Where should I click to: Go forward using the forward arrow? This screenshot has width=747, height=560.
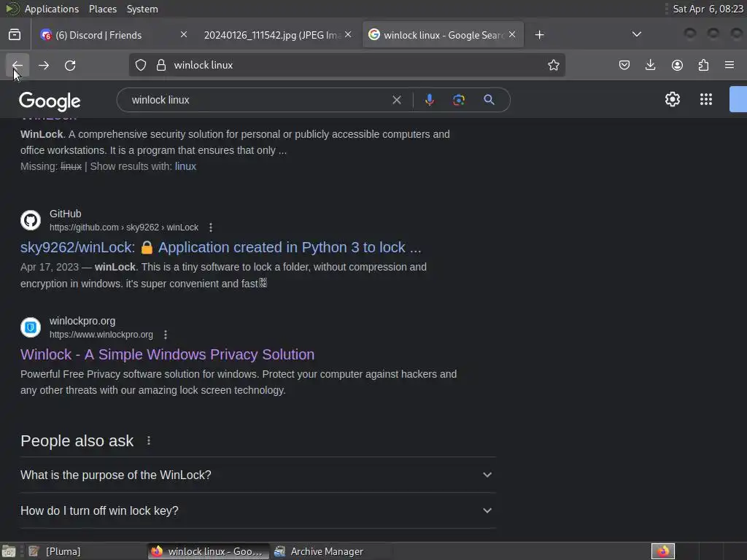pos(44,65)
